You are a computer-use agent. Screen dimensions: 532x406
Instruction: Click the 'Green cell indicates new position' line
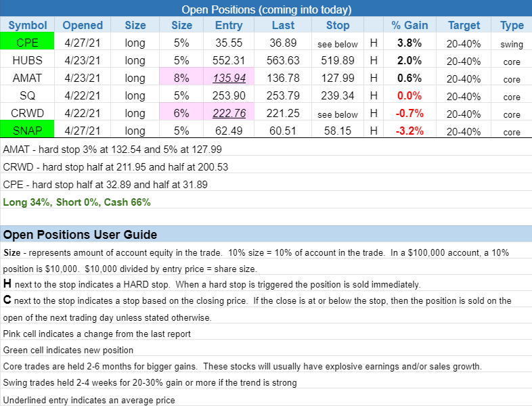tap(68, 350)
